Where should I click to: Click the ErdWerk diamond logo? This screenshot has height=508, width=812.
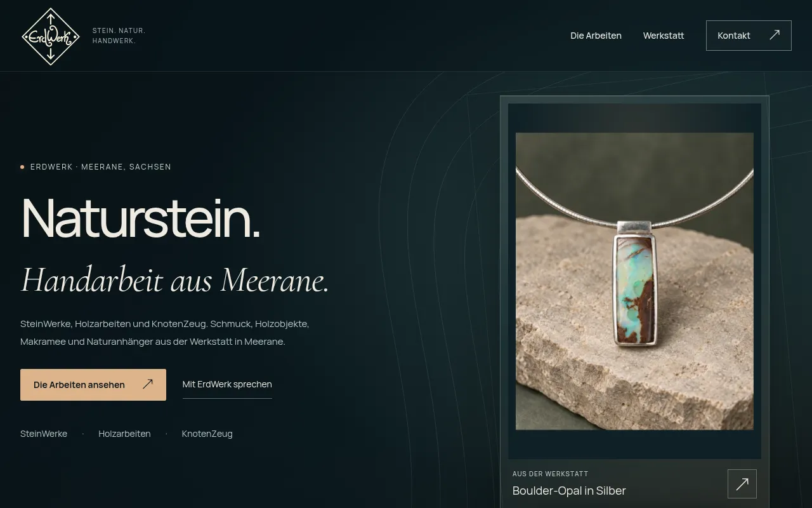click(x=51, y=36)
